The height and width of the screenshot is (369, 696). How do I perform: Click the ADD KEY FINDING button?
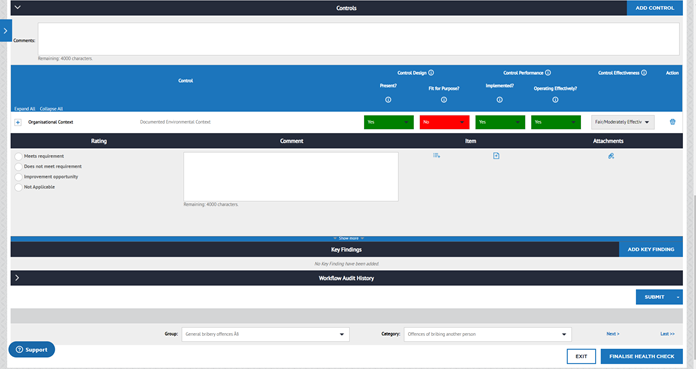coord(651,249)
